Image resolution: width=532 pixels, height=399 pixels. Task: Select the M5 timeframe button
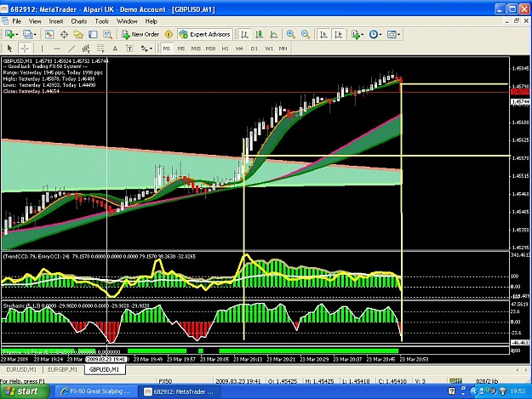tap(181, 48)
